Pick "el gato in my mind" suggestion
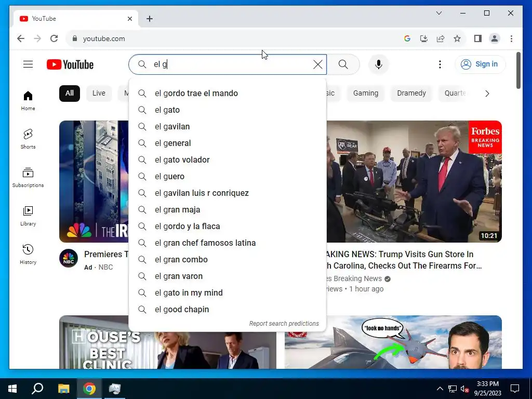532x399 pixels. pos(228,293)
